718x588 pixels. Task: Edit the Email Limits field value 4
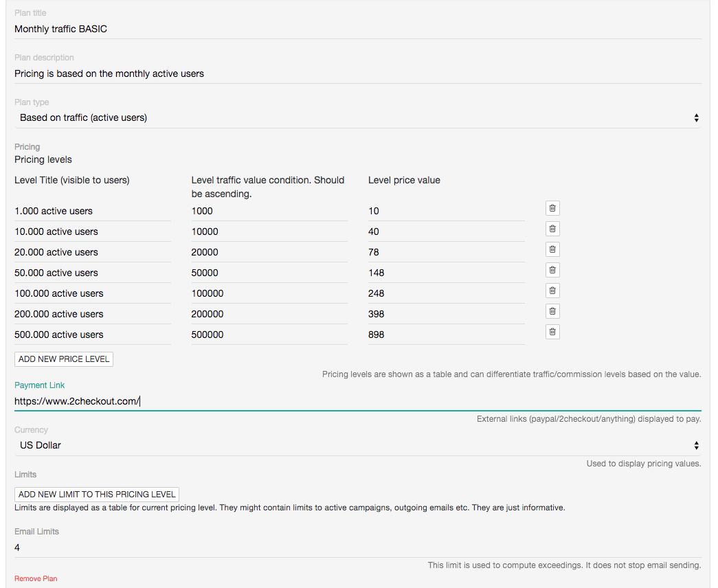(358, 547)
